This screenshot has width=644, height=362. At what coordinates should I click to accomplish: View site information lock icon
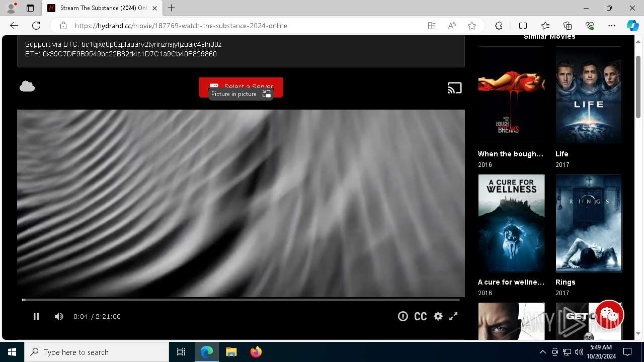(63, 26)
